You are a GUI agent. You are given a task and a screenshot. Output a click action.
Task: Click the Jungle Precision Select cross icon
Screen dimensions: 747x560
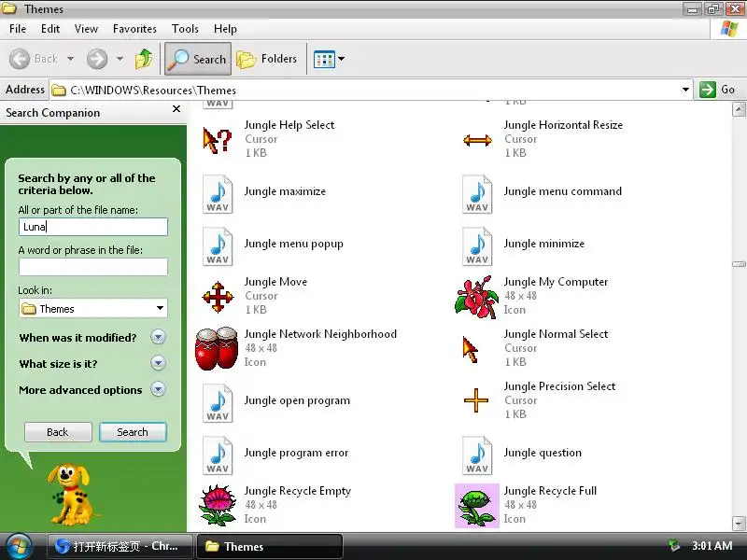[476, 400]
